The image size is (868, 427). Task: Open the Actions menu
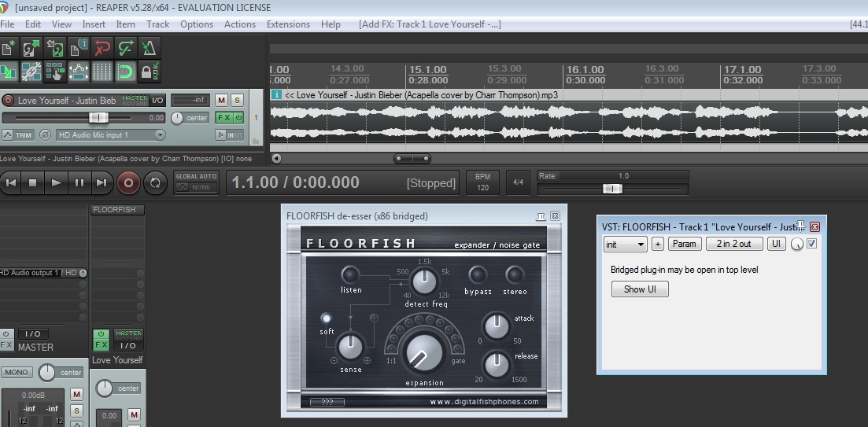click(240, 24)
